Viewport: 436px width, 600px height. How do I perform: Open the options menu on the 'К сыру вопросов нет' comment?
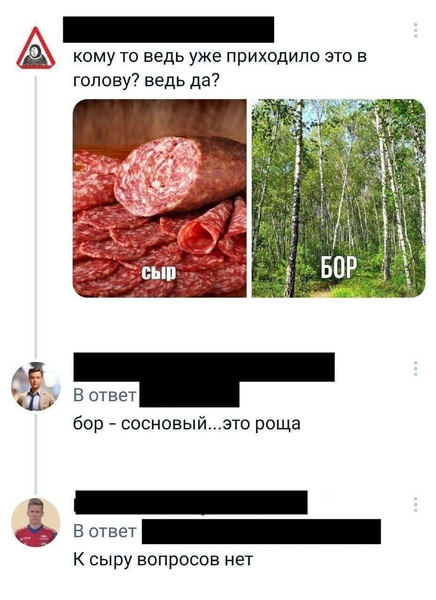pyautogui.click(x=415, y=505)
